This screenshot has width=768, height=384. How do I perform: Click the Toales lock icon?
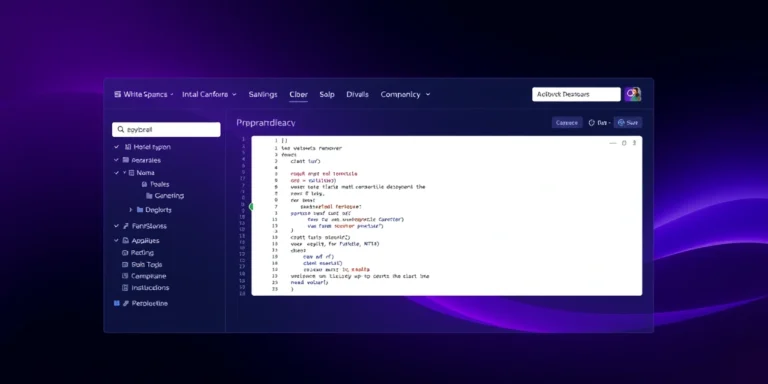click(x=144, y=185)
